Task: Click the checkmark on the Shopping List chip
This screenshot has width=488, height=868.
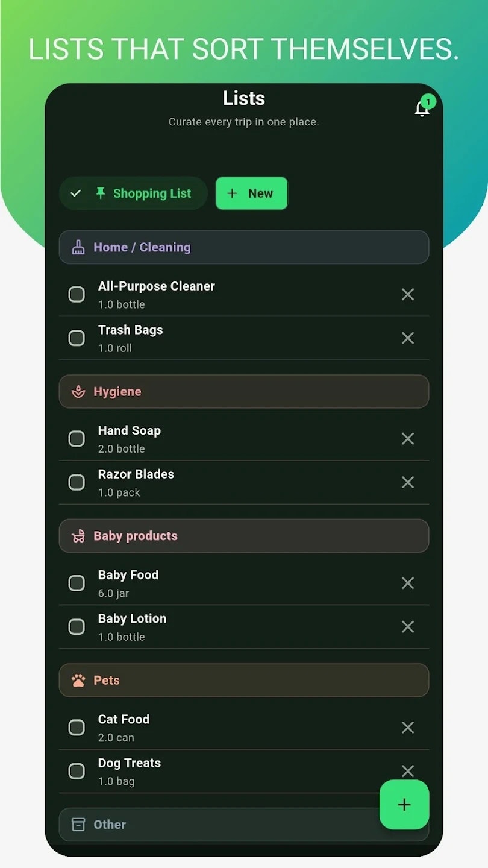Action: 76,193
